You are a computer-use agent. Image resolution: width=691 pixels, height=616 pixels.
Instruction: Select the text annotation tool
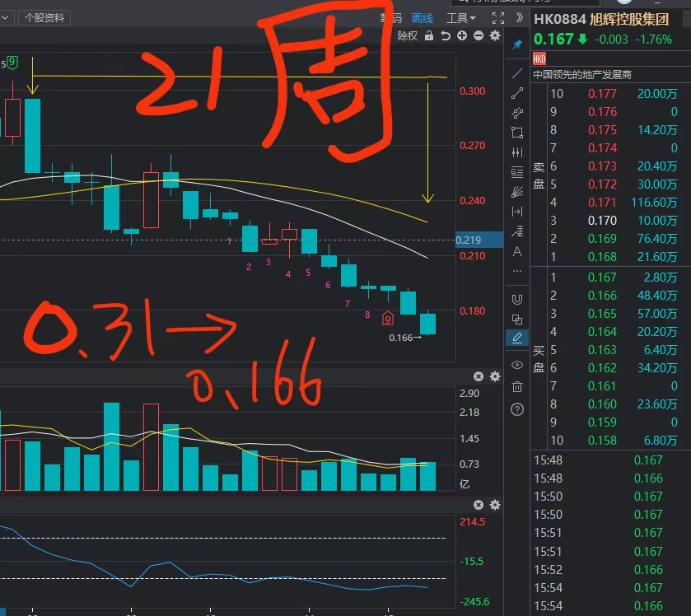517,252
